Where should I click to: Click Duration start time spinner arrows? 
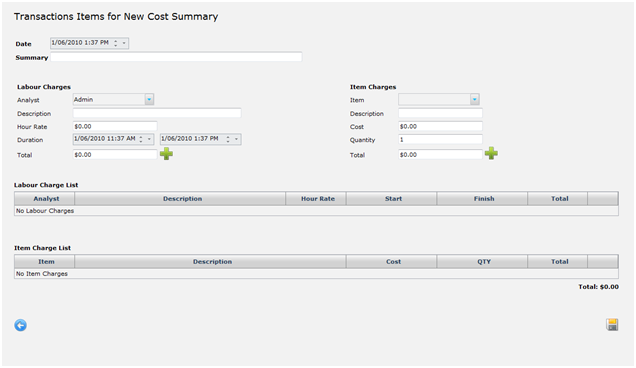coord(141,139)
